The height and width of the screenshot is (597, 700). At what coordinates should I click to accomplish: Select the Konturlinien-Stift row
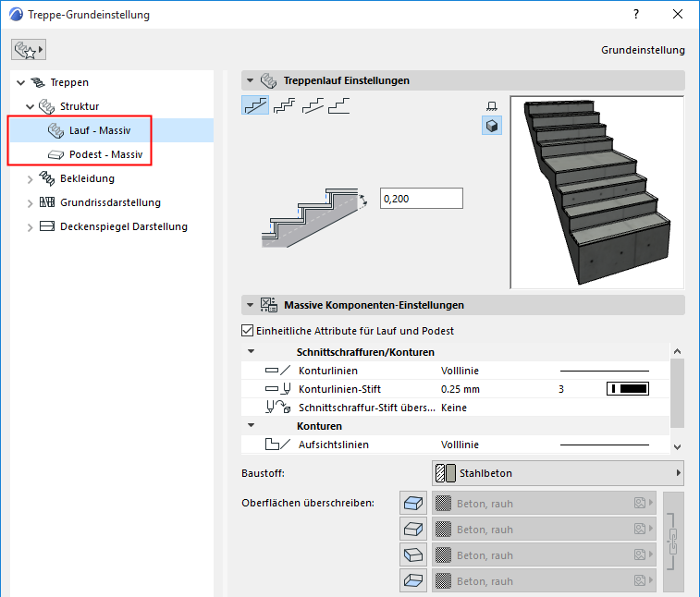click(455, 389)
